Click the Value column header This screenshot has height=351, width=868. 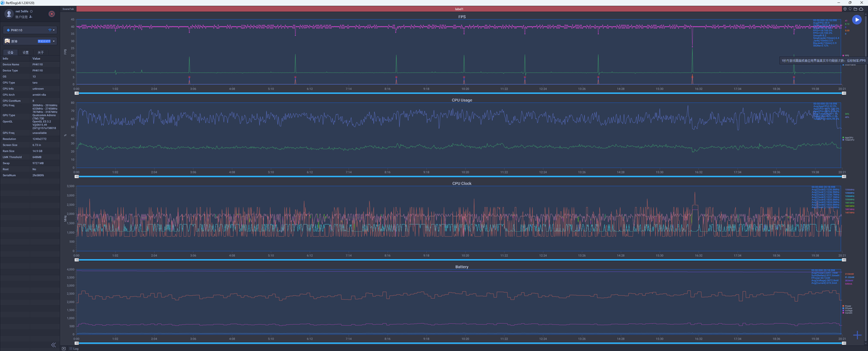[x=36, y=59]
